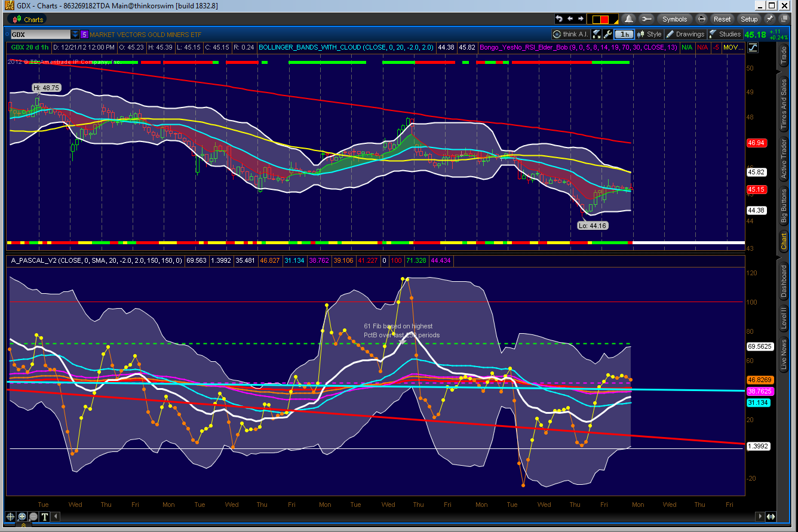Click the undo arrow in top toolbar
This screenshot has height=532, width=798.
[x=560, y=19]
